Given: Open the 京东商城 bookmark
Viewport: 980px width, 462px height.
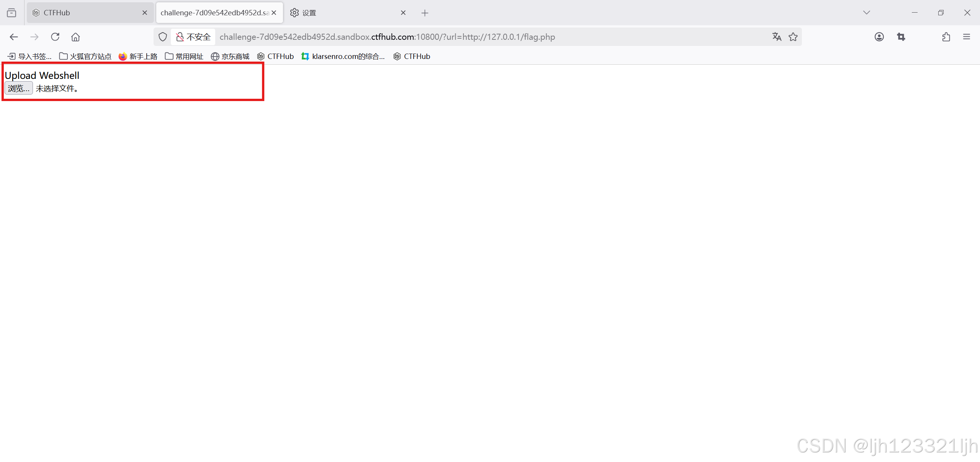Looking at the screenshot, I should point(230,56).
